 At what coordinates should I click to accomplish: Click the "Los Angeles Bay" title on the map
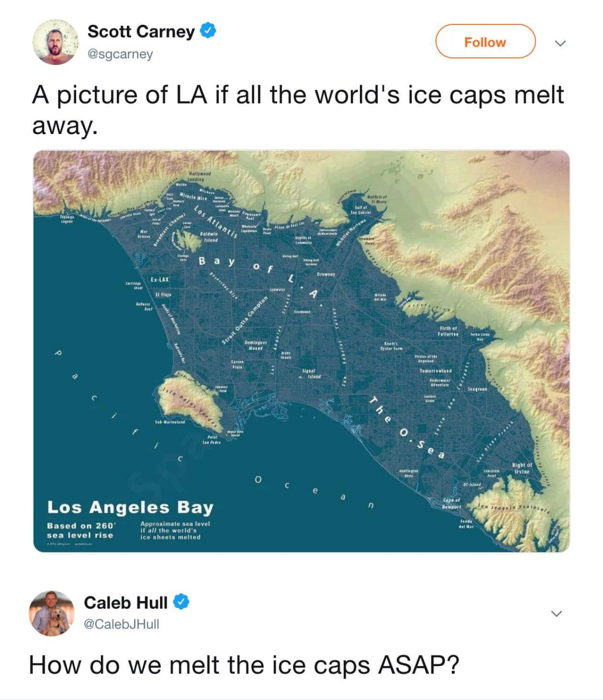point(130,507)
